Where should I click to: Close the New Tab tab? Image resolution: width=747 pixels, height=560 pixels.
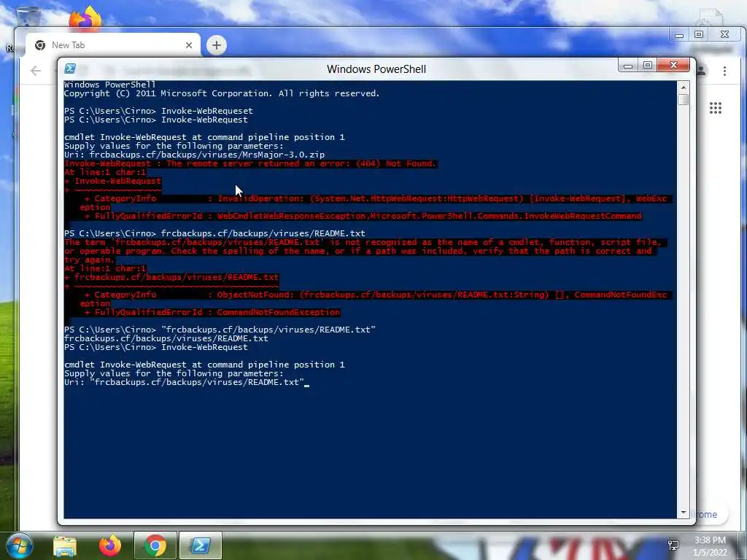189,45
